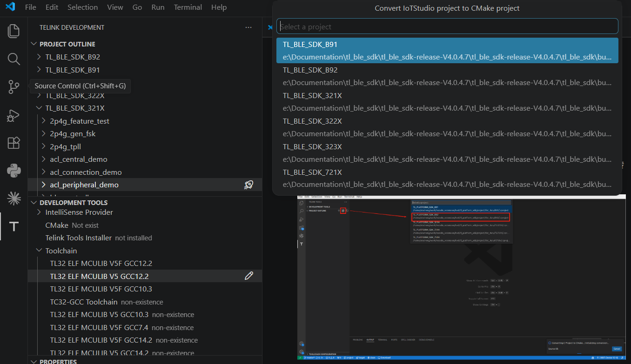Select the 'CMake Not exist' row
Image resolution: width=631 pixels, height=364 pixels.
pos(145,225)
